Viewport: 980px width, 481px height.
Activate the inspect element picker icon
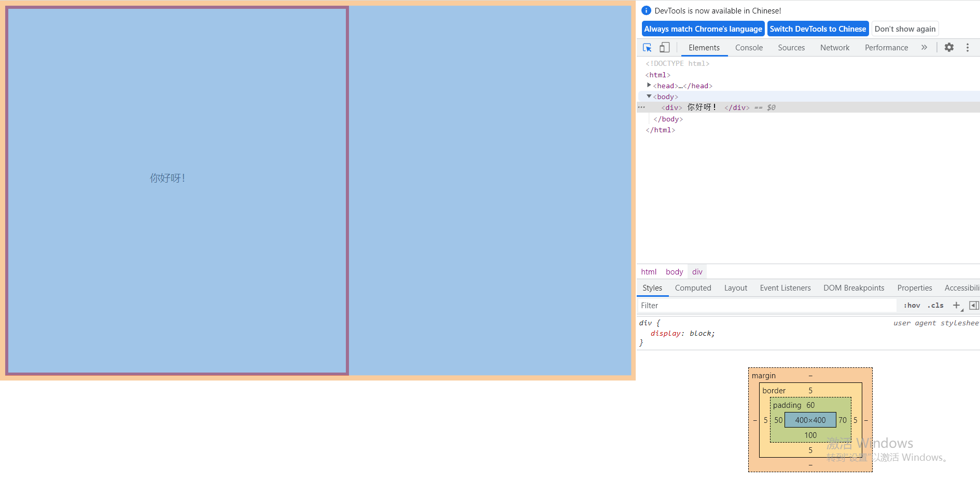tap(647, 48)
